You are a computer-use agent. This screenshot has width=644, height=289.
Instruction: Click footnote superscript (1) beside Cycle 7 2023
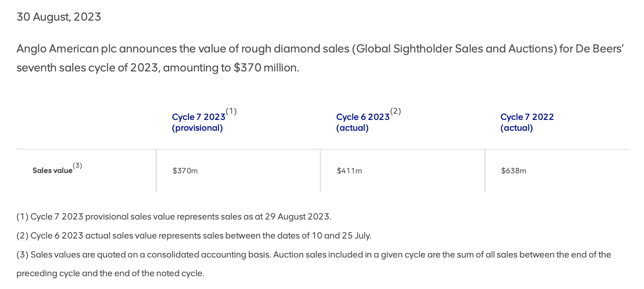[231, 111]
